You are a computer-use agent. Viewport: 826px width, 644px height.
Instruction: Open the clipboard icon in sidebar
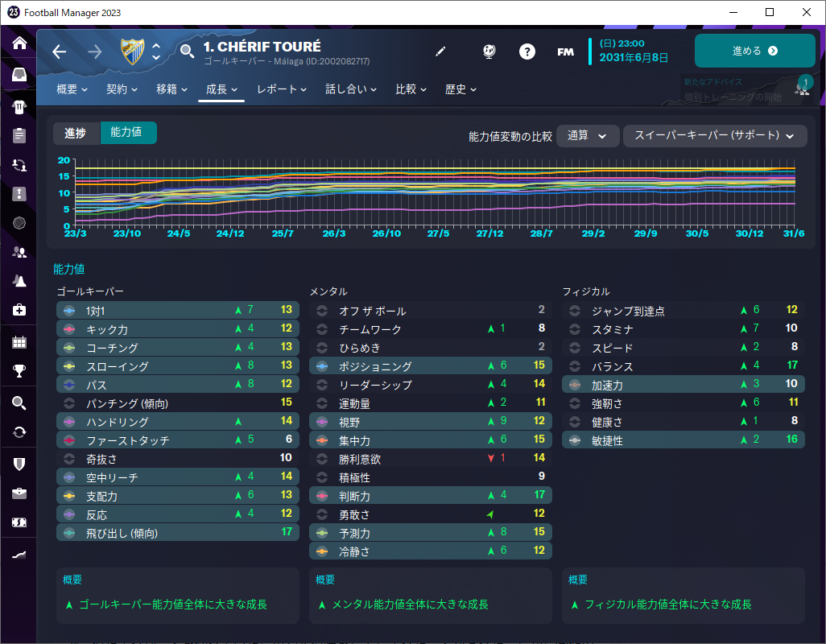pyautogui.click(x=19, y=135)
